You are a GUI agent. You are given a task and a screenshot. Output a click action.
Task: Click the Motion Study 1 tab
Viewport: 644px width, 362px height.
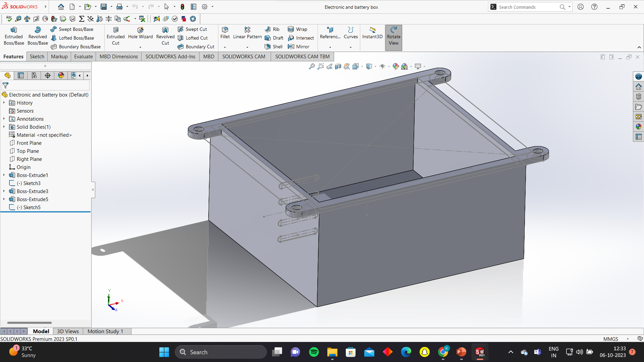click(105, 331)
